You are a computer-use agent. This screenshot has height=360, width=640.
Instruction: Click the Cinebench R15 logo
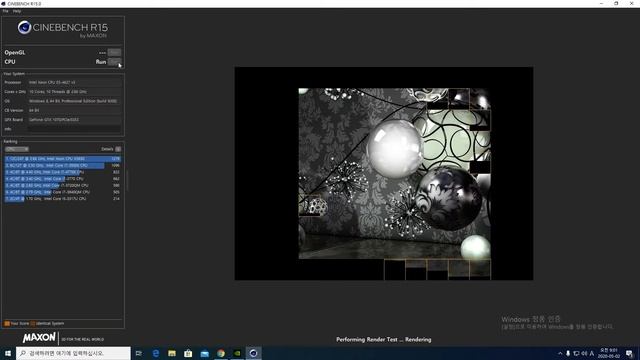(62, 29)
